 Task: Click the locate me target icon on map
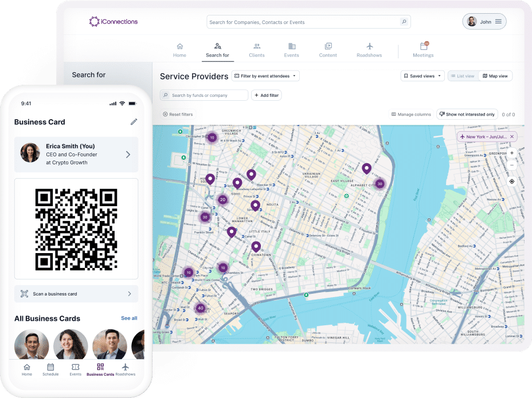coord(512,182)
